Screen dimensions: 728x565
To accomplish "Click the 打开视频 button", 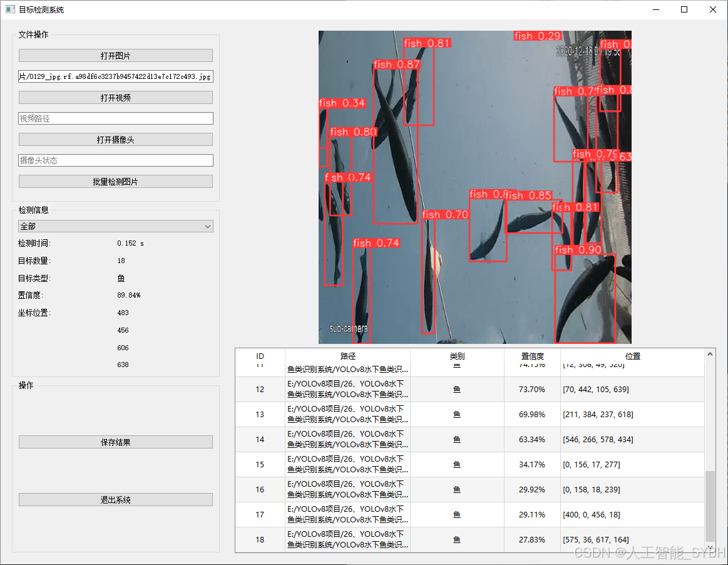I will pos(115,97).
